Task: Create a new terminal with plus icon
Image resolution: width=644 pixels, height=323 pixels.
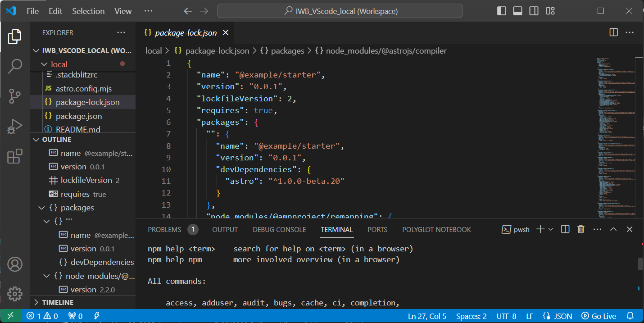Action: tap(540, 229)
